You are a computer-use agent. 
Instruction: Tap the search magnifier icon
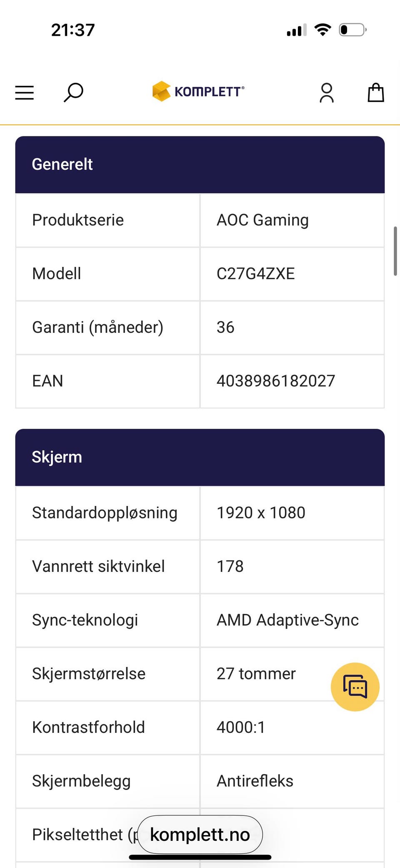(73, 93)
